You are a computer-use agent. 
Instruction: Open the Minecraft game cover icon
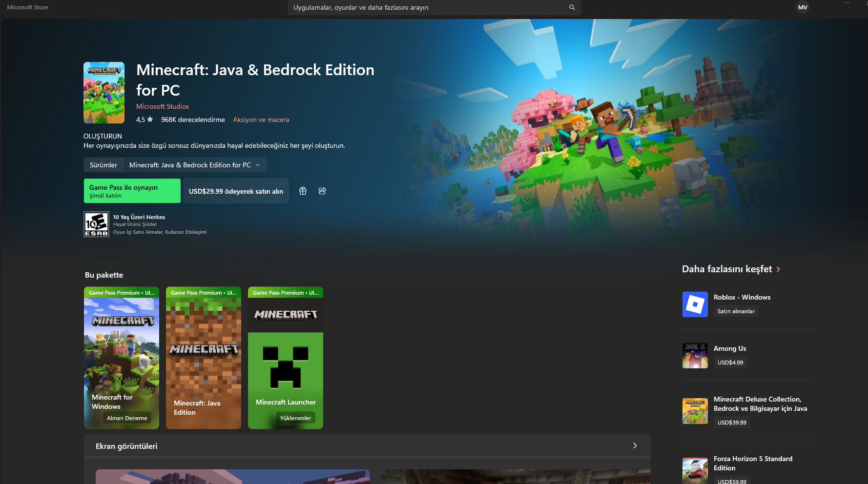pyautogui.click(x=104, y=93)
